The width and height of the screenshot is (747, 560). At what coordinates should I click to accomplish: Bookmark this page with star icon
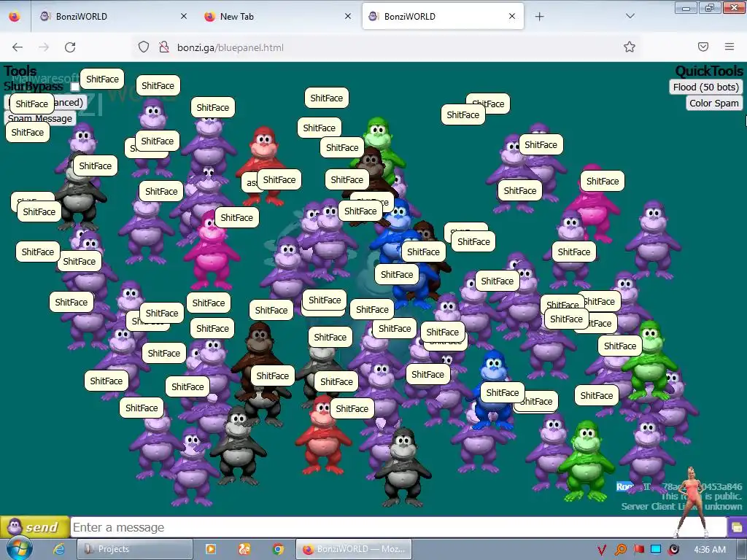(630, 47)
